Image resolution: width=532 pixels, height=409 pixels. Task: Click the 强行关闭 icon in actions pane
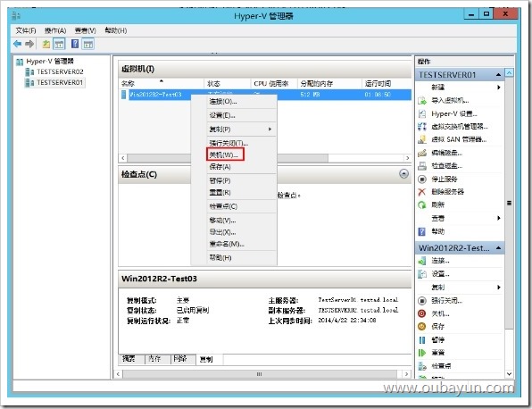(x=422, y=301)
